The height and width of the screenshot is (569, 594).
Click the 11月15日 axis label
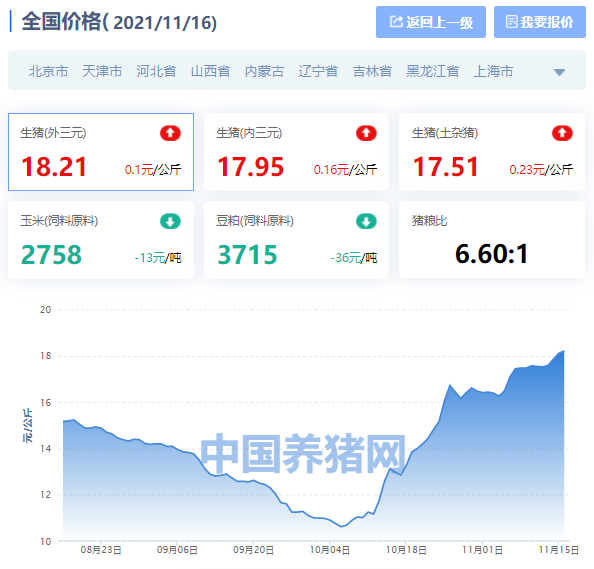pyautogui.click(x=559, y=550)
